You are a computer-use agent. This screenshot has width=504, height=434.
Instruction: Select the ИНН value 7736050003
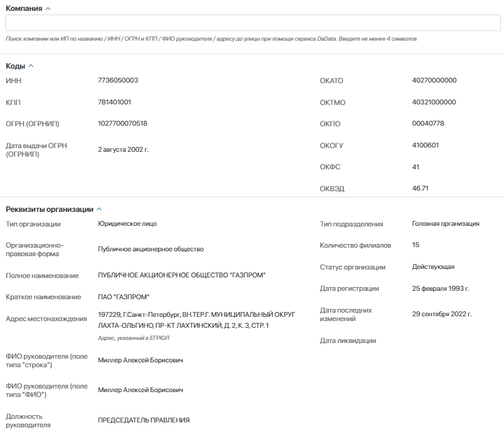pos(118,80)
